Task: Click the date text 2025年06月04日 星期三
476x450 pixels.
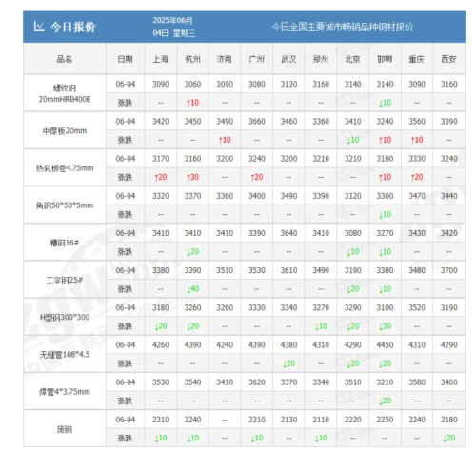Action: pos(174,27)
